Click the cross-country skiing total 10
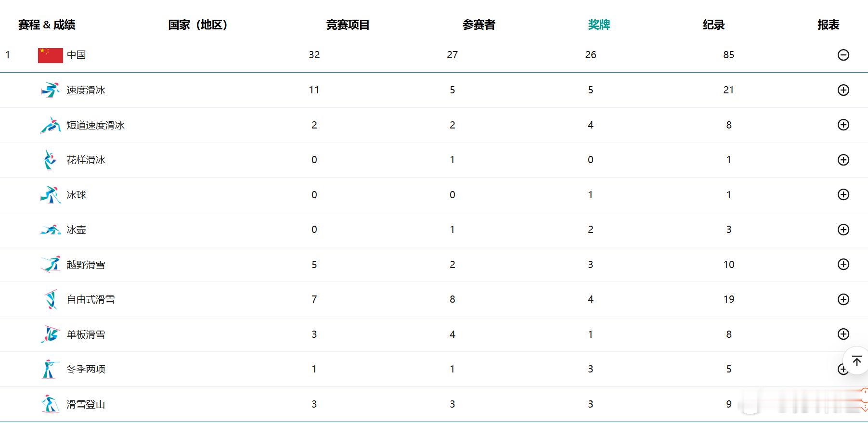The width and height of the screenshot is (868, 423). click(x=729, y=265)
